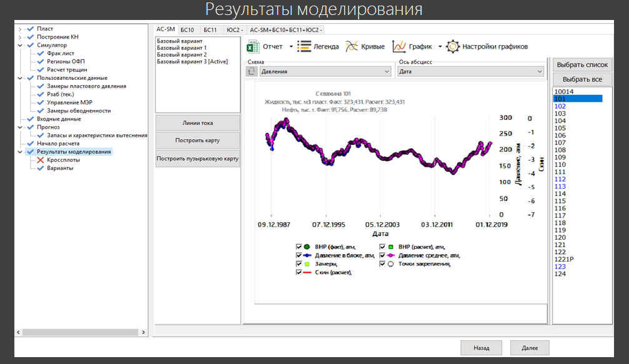Click the tree panel's horizontal scrollbar track
Image resolution: width=629 pixels, height=364 pixels.
80,332
